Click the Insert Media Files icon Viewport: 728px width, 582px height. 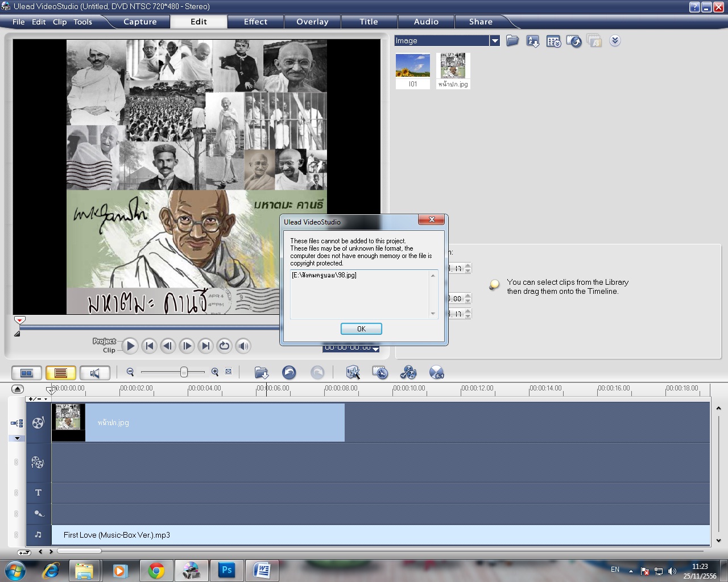(262, 373)
